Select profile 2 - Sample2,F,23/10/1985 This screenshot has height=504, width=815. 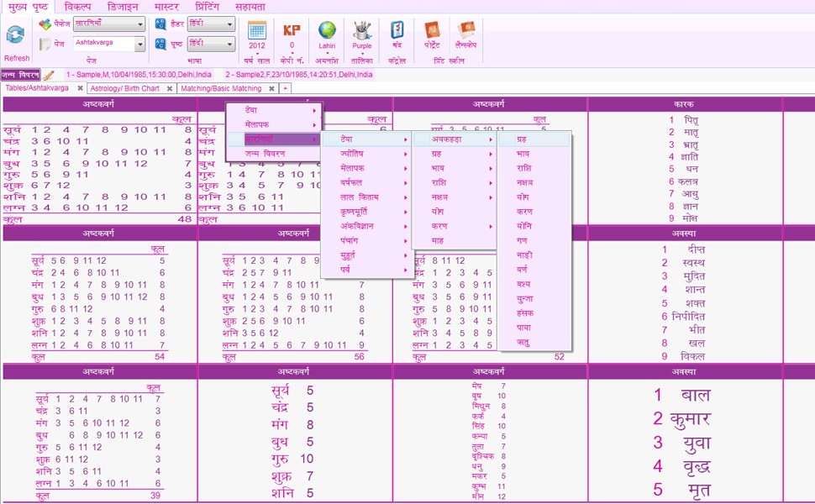tap(299, 75)
